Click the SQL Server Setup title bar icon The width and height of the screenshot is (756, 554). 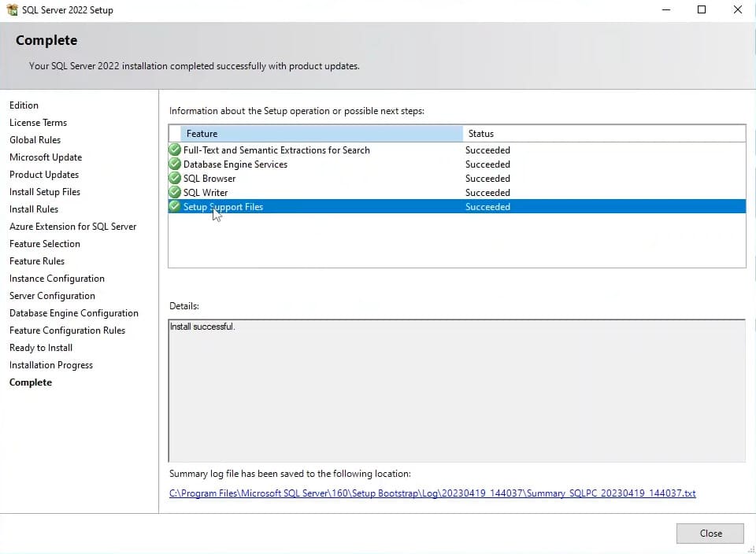(x=12, y=10)
